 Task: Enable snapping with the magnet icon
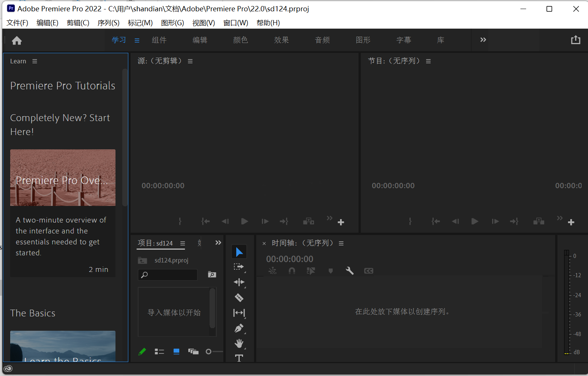pyautogui.click(x=292, y=270)
